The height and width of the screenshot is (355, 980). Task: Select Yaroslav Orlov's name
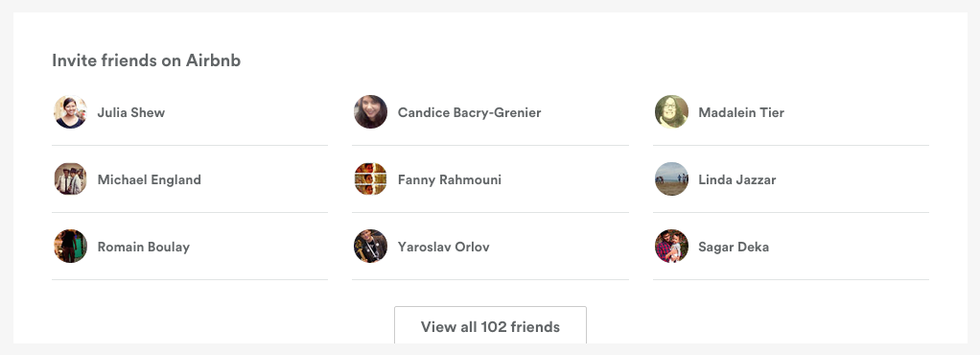[444, 247]
